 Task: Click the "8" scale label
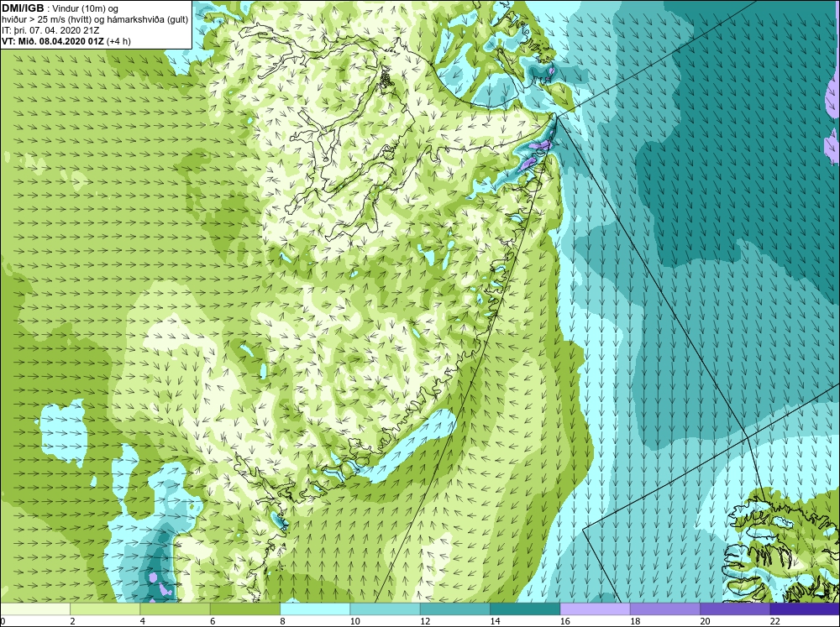pos(282,621)
